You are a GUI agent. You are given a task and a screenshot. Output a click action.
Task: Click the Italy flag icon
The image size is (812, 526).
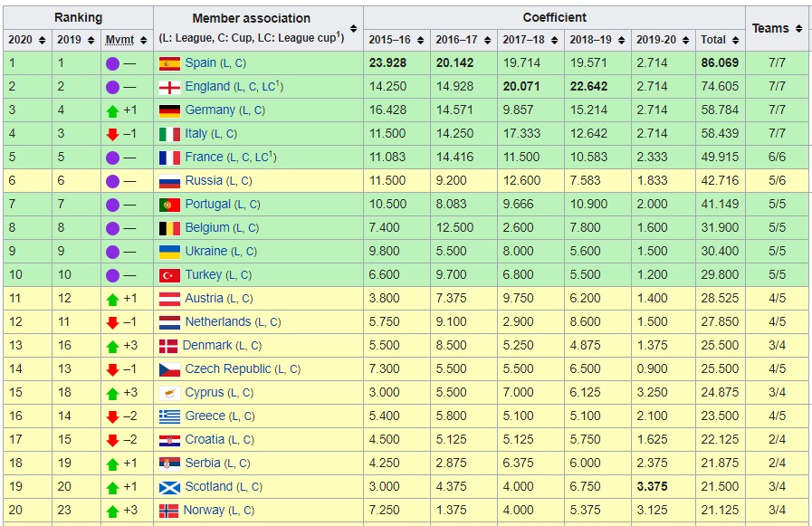pyautogui.click(x=169, y=134)
